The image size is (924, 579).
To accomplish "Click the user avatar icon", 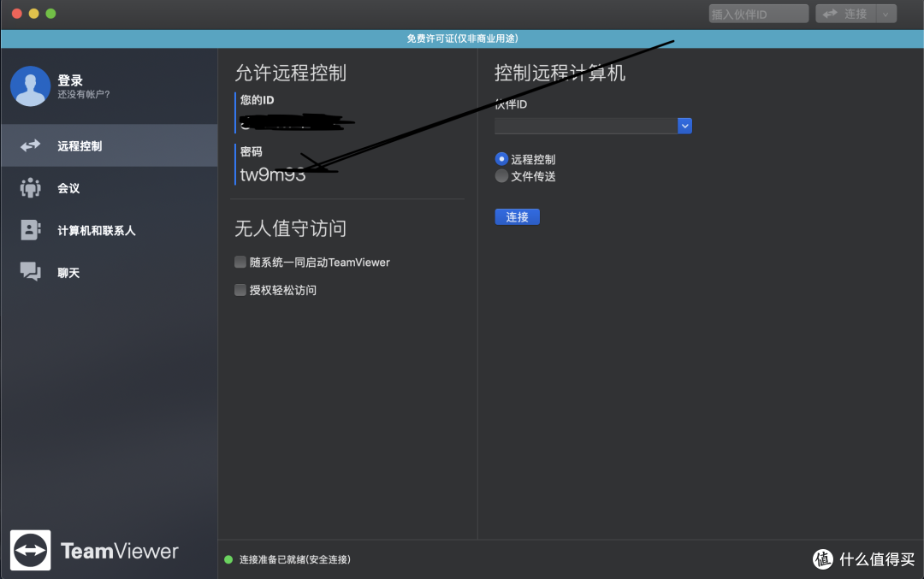I will [30, 86].
